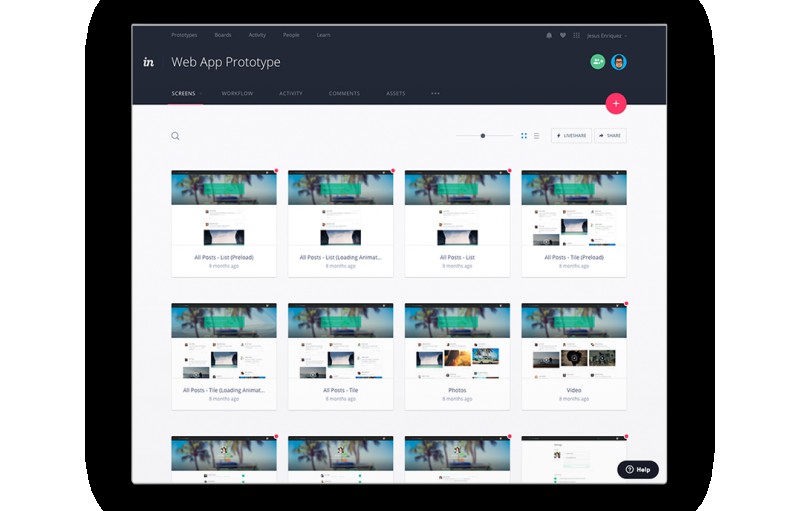The width and height of the screenshot is (800, 511).
Task: Open the Learn menu item
Action: pos(323,35)
